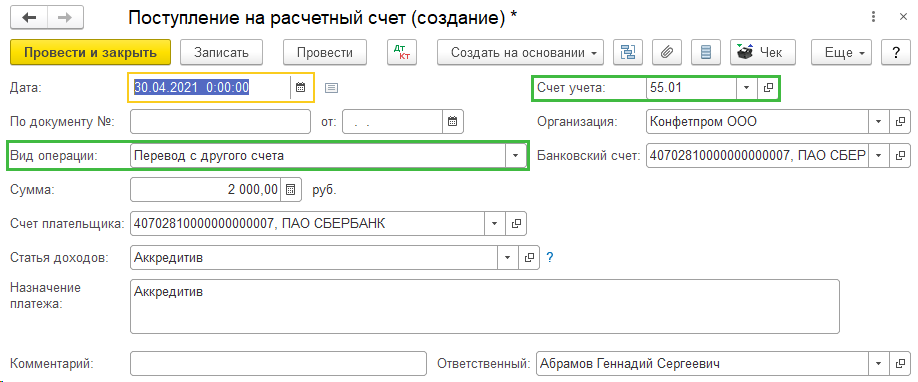
Task: Open attached files paperclip icon
Action: tap(666, 52)
